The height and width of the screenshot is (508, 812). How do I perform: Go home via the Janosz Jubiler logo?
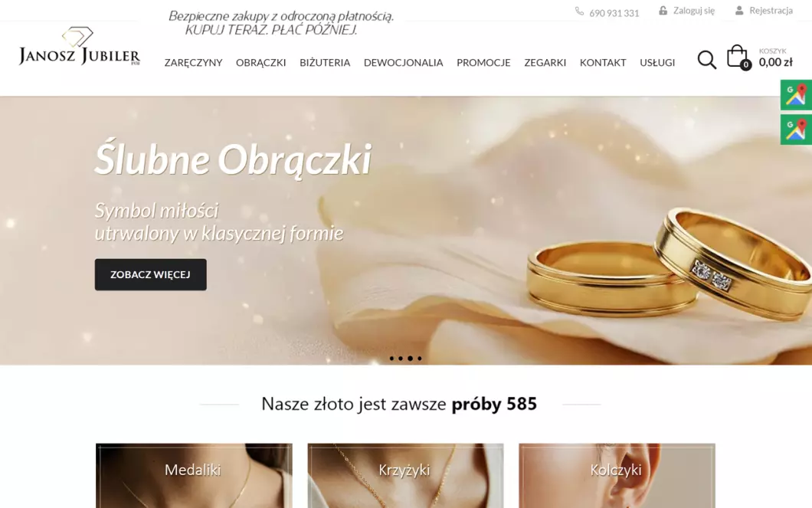tap(79, 47)
